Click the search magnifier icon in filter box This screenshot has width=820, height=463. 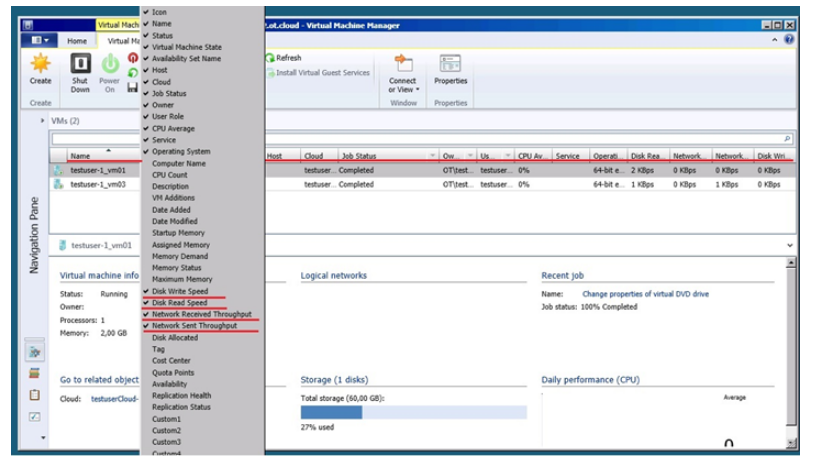point(787,139)
